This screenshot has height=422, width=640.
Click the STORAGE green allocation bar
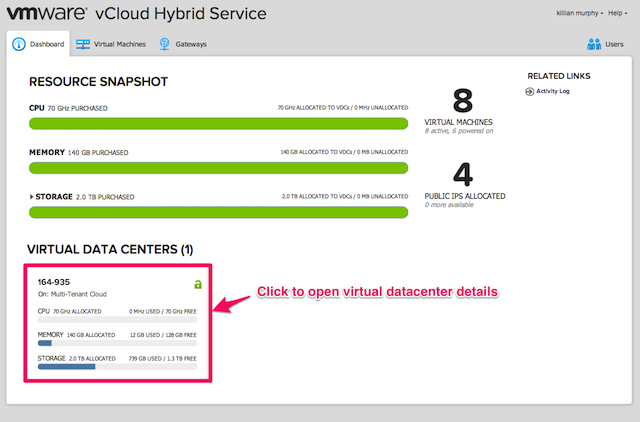(x=218, y=212)
